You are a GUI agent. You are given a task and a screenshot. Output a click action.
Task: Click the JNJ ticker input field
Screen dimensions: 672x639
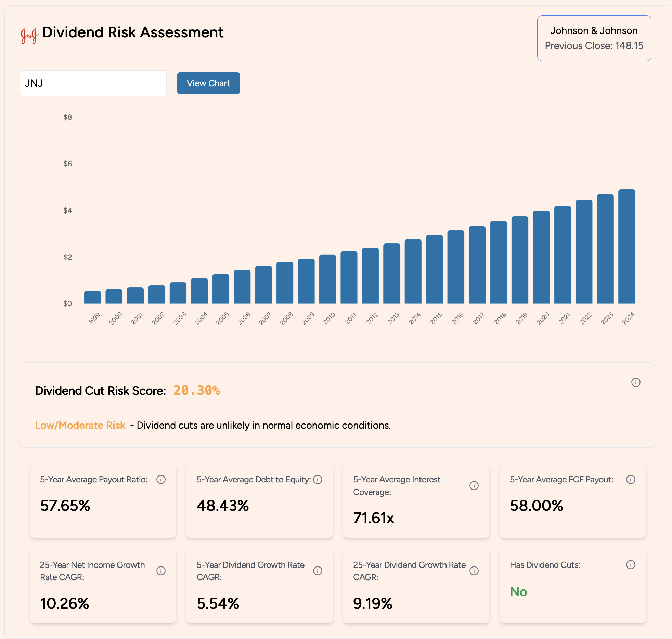click(93, 83)
